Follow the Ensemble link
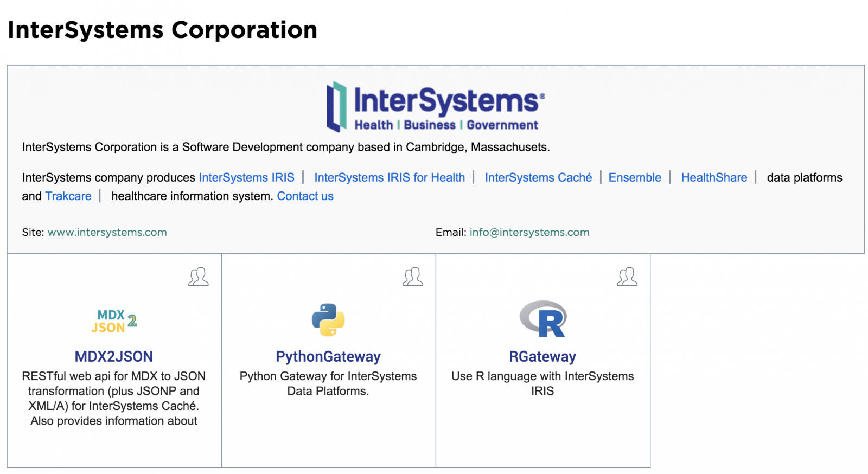Screen dimensions: 868x474 point(635,178)
